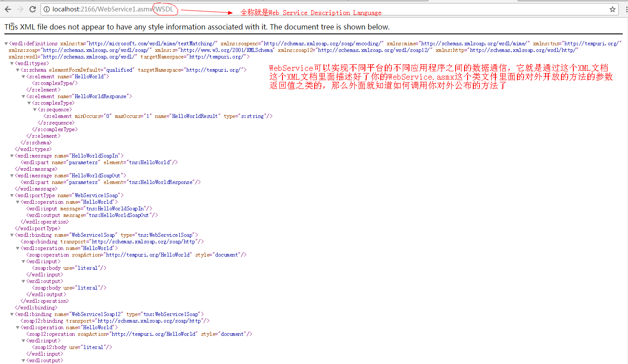
Task: Reload the WSDL page
Action: [33, 9]
